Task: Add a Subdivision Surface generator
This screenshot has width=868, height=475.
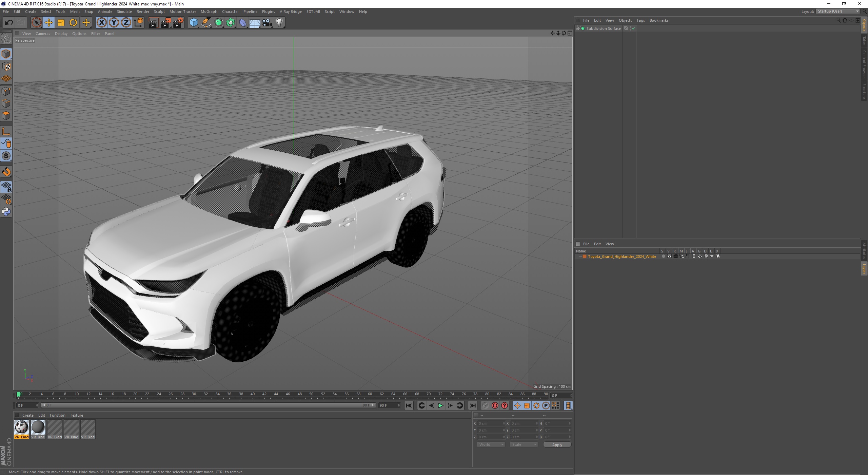Action: [218, 23]
